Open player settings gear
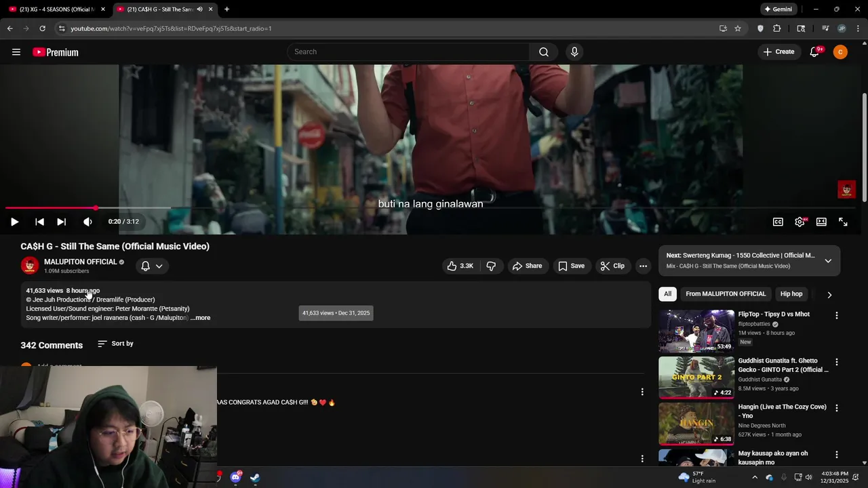 (800, 222)
